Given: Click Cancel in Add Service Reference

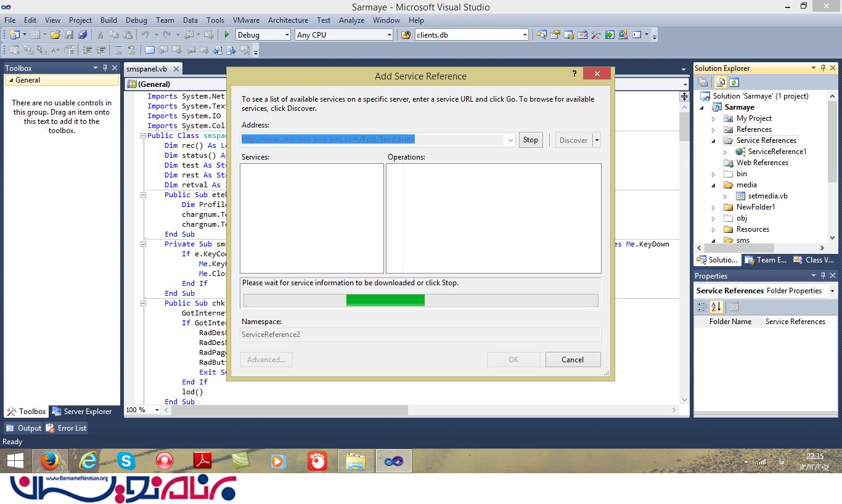Looking at the screenshot, I should coord(573,360).
